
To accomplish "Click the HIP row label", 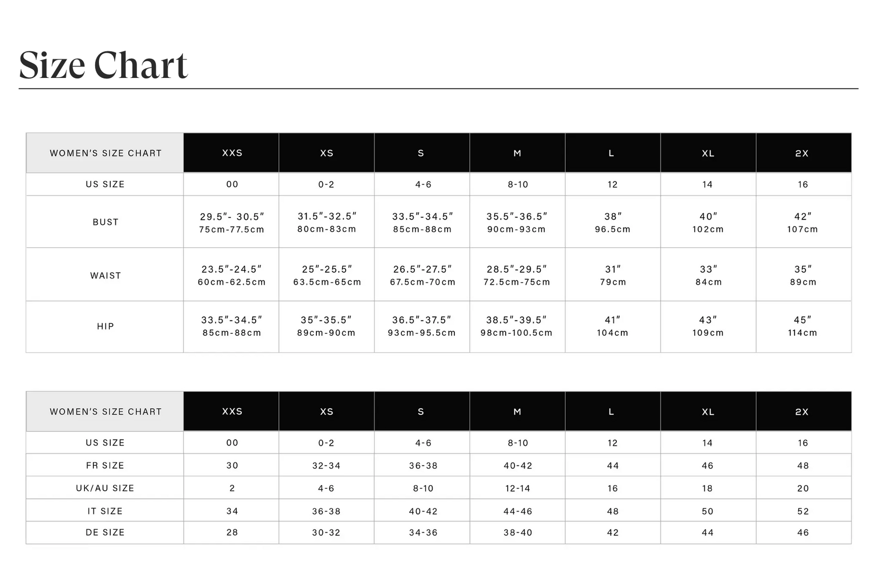I will click(x=105, y=326).
